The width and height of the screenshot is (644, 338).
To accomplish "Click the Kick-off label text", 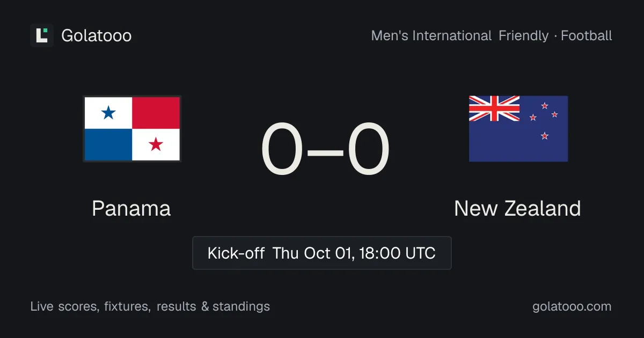I will click(236, 253).
